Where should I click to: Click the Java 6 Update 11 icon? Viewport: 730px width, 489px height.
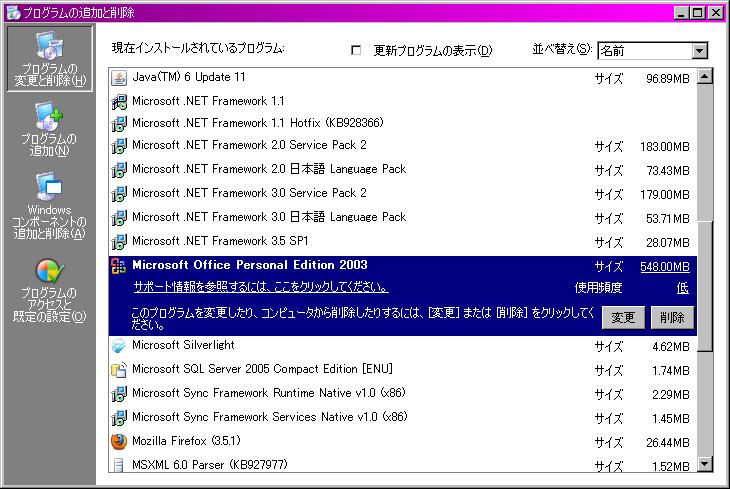point(119,78)
